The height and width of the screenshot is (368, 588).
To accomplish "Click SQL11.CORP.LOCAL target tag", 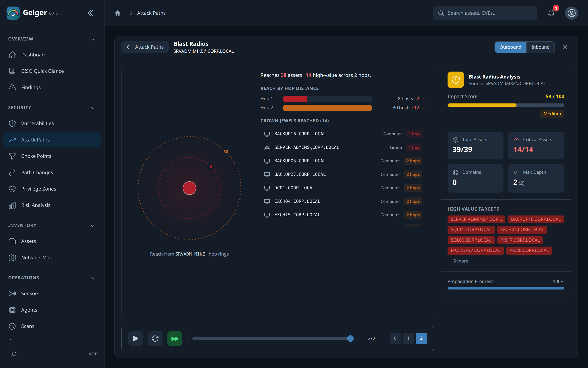I will (x=471, y=230).
